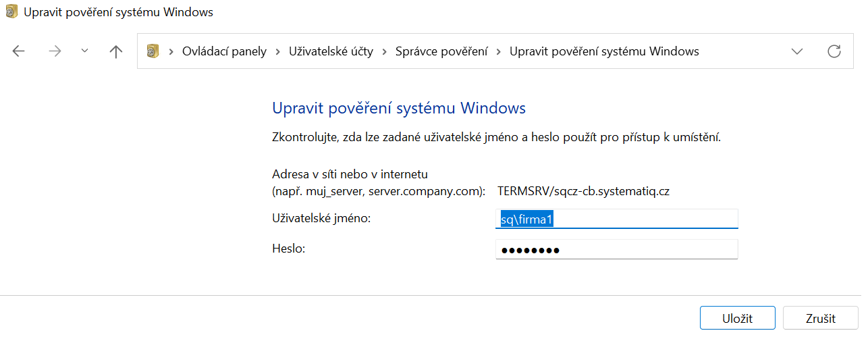Expand the chevron before Ovládací panely
The width and height of the screenshot is (868, 337).
coord(171,51)
